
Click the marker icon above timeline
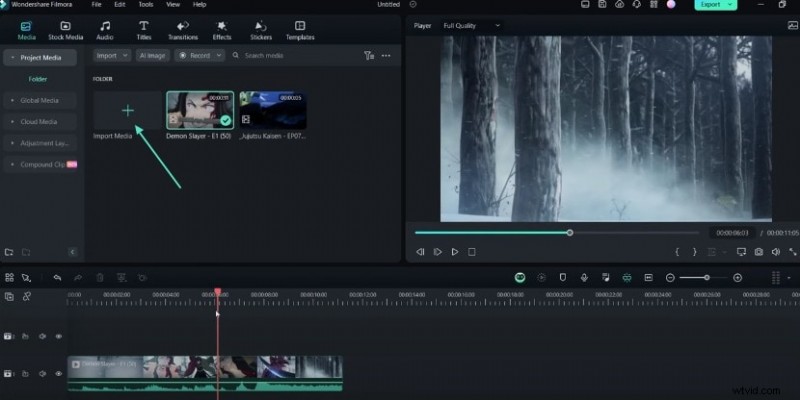pos(562,277)
